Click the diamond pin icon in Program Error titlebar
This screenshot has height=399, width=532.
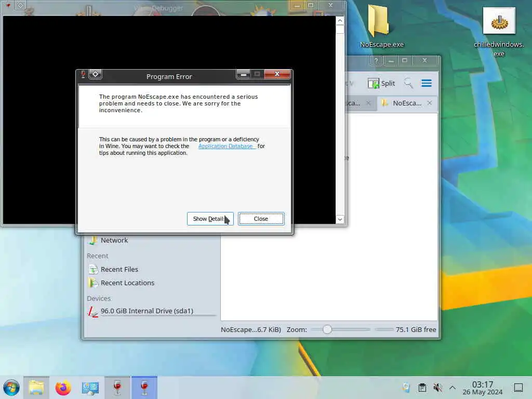pos(96,74)
